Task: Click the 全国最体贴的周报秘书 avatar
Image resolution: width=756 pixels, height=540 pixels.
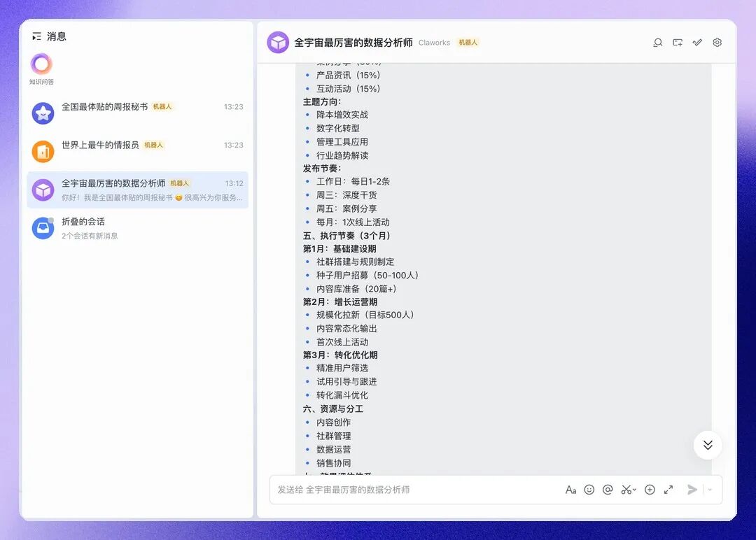Action: point(43,113)
